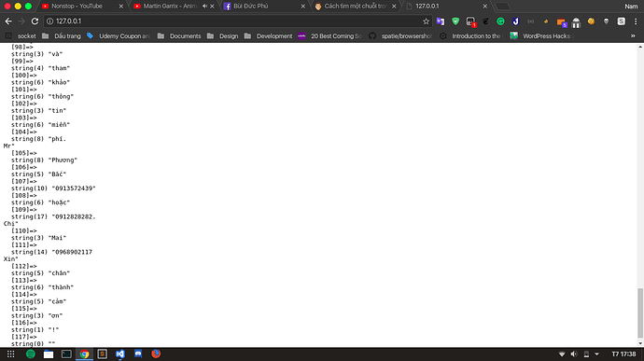Open the spatie/browsershot bookmark
The width and height of the screenshot is (644, 361).
click(400, 36)
